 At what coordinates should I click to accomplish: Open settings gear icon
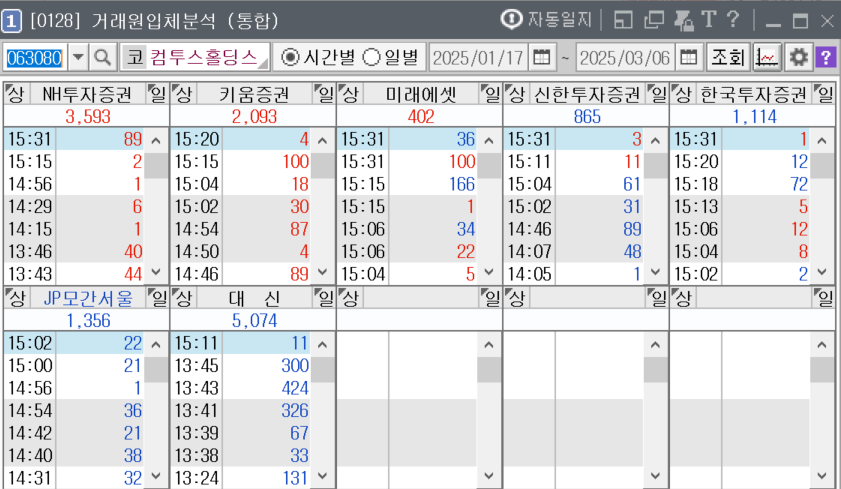pyautogui.click(x=797, y=57)
